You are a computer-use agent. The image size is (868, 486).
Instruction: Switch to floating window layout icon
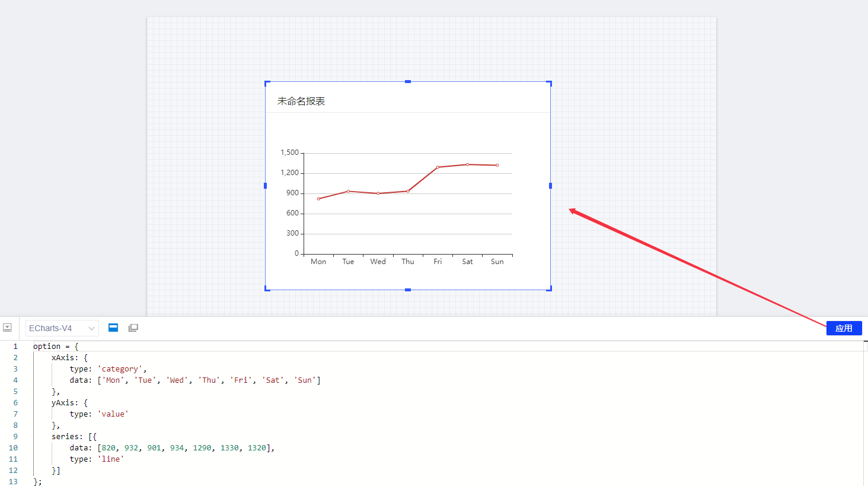coord(133,328)
